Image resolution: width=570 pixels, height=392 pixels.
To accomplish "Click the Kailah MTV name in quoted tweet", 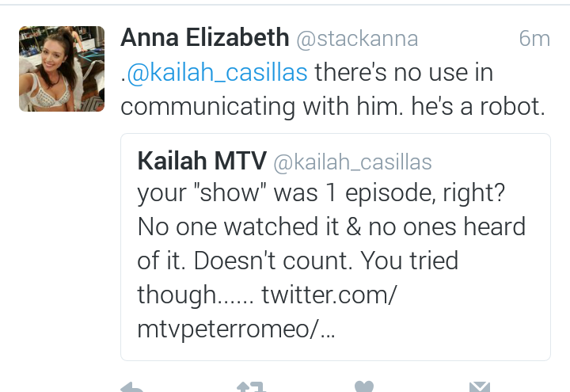I will [x=202, y=161].
